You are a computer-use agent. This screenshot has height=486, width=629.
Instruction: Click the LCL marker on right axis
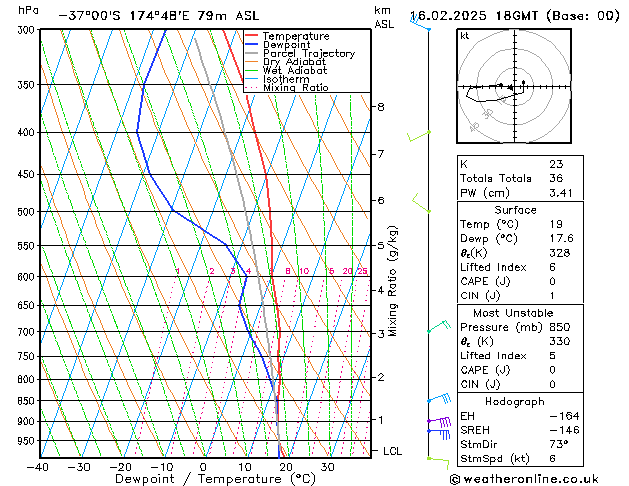(393, 451)
